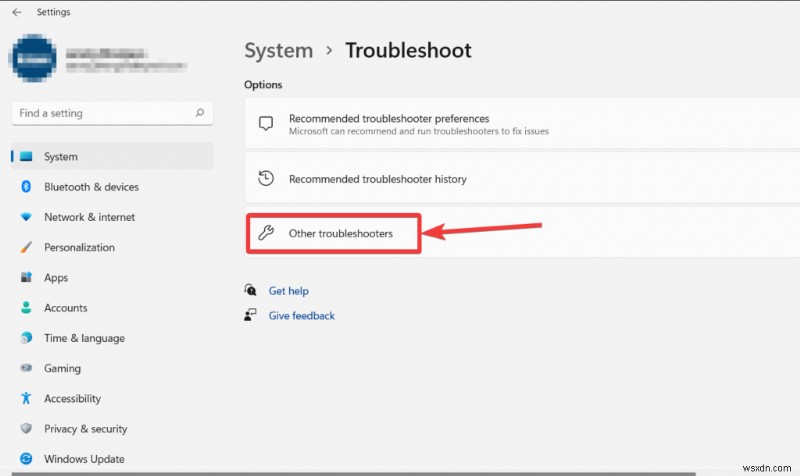Click the Troubleshoot breadcrumb title

pyautogui.click(x=408, y=51)
